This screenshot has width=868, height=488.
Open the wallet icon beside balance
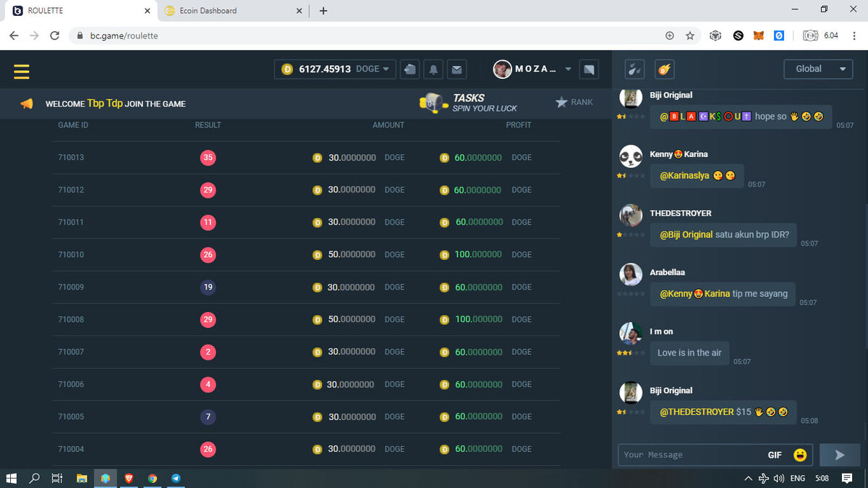(410, 70)
